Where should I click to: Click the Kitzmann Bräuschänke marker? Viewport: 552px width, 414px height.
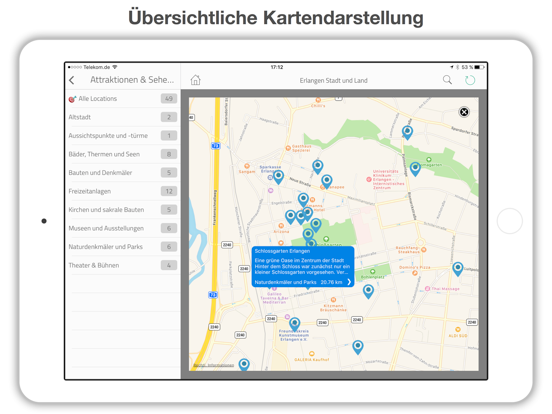tap(333, 300)
